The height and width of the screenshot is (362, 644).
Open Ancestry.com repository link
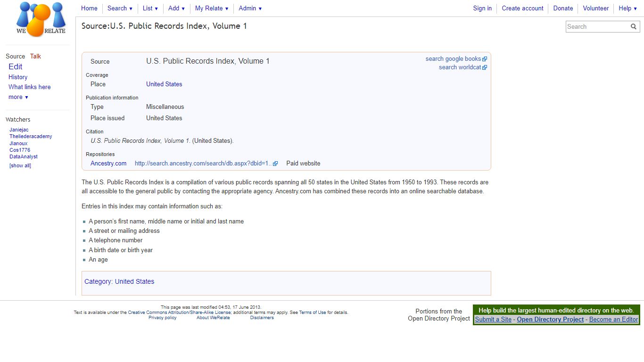pos(108,164)
